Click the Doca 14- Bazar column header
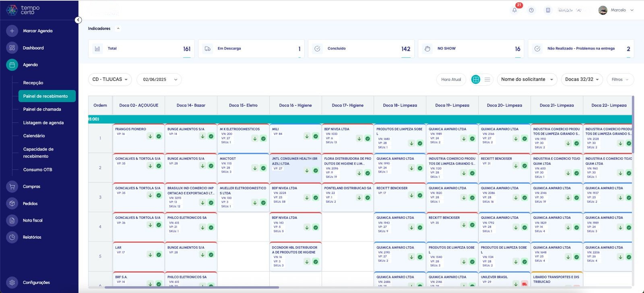 (191, 105)
